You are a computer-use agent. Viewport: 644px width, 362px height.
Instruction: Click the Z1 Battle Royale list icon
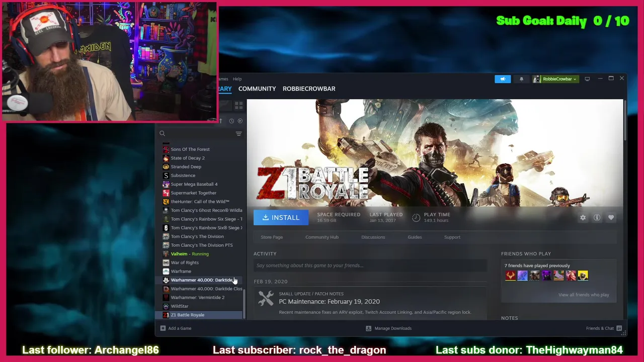coord(166,315)
